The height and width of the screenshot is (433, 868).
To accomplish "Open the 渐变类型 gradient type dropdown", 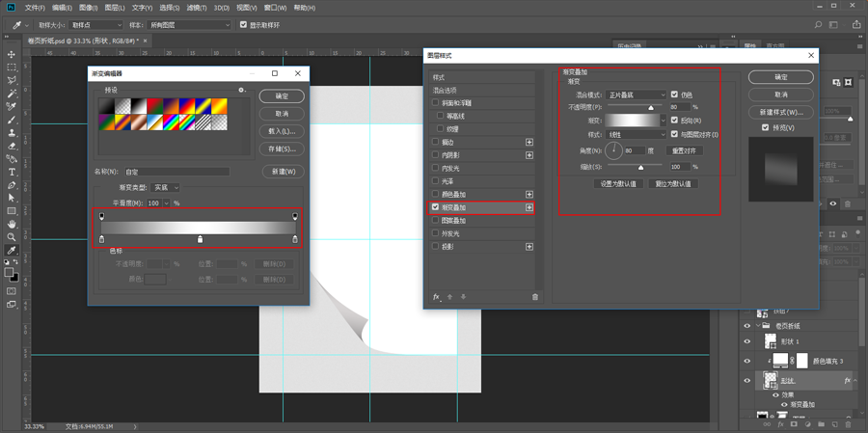I will pyautogui.click(x=165, y=187).
